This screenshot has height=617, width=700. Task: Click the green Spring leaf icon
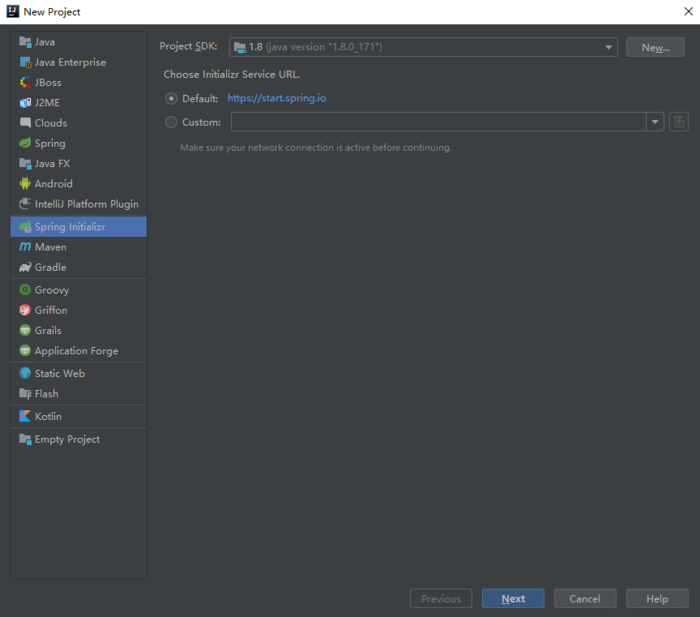pos(25,143)
